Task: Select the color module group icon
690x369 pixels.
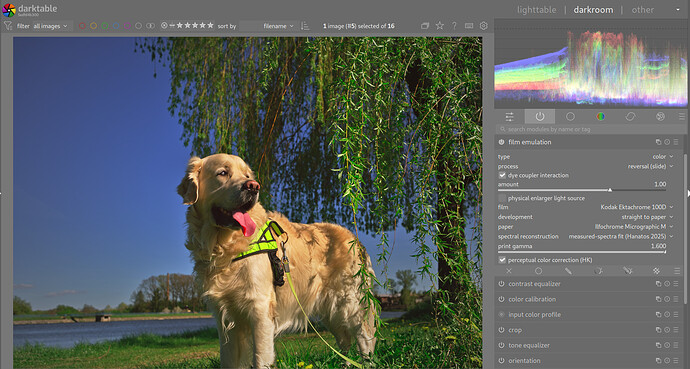Action: 600,117
